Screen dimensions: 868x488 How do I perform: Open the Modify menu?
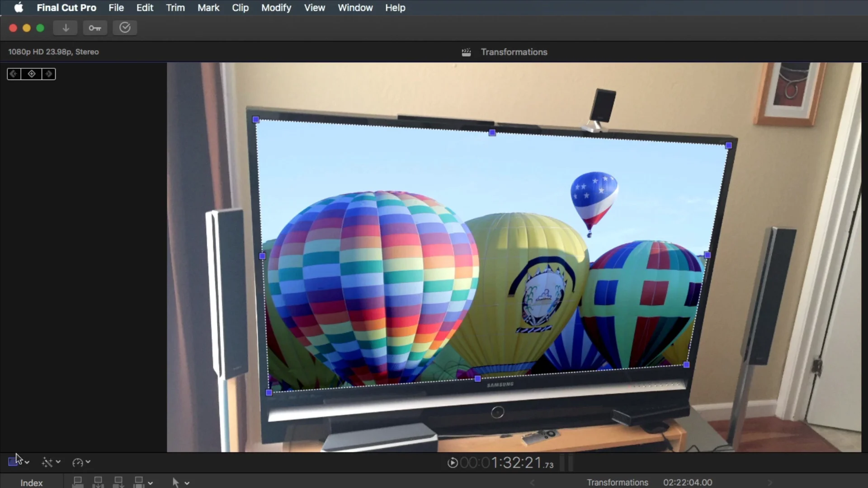[x=276, y=8]
